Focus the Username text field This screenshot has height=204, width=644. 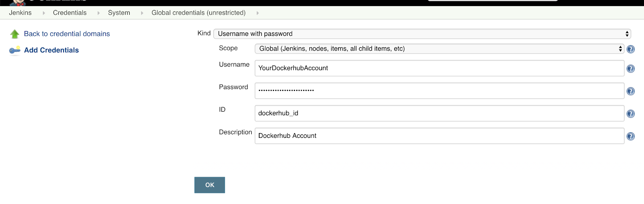coord(439,68)
